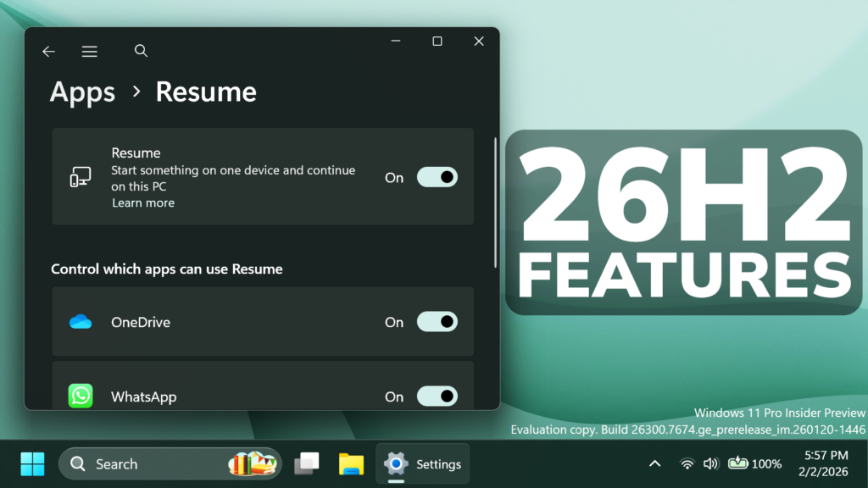Click the WhatsApp app icon
This screenshot has height=488, width=868.
(x=81, y=396)
